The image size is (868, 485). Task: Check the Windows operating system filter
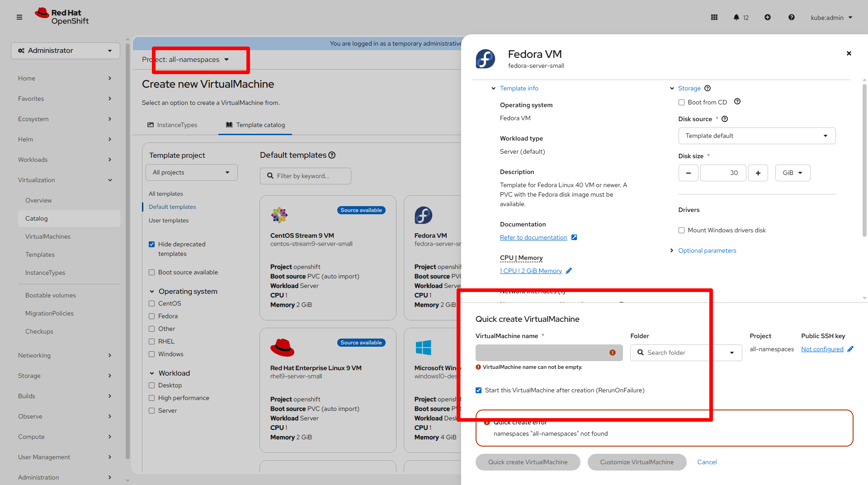[x=152, y=354]
